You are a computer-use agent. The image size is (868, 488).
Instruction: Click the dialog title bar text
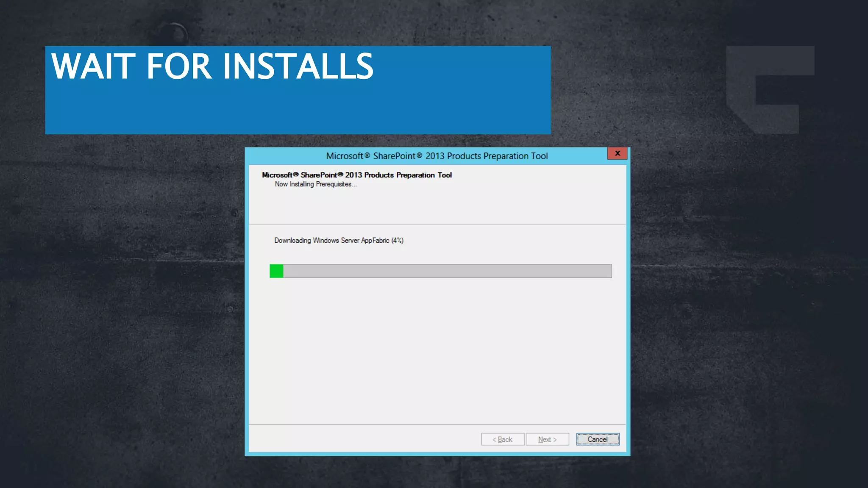437,156
